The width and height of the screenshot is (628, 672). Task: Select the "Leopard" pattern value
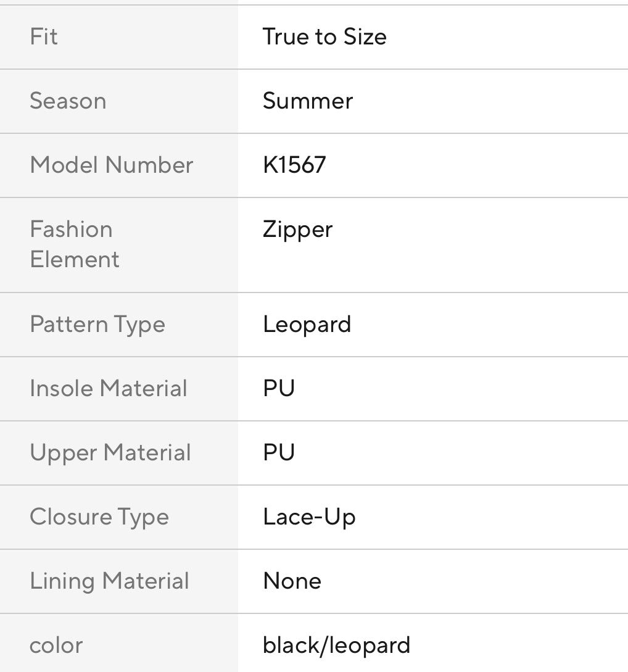click(307, 325)
